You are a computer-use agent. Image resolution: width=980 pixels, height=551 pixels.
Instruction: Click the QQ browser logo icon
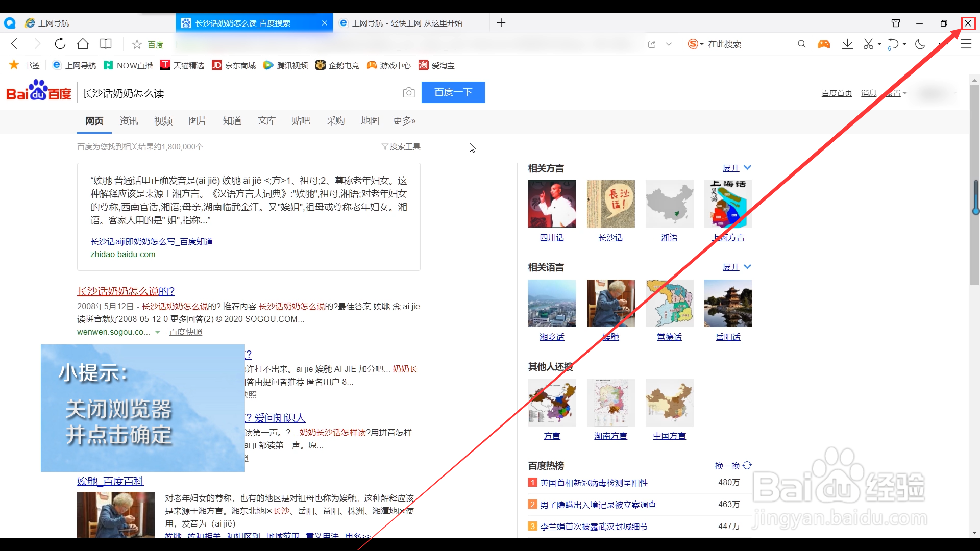tap(10, 23)
